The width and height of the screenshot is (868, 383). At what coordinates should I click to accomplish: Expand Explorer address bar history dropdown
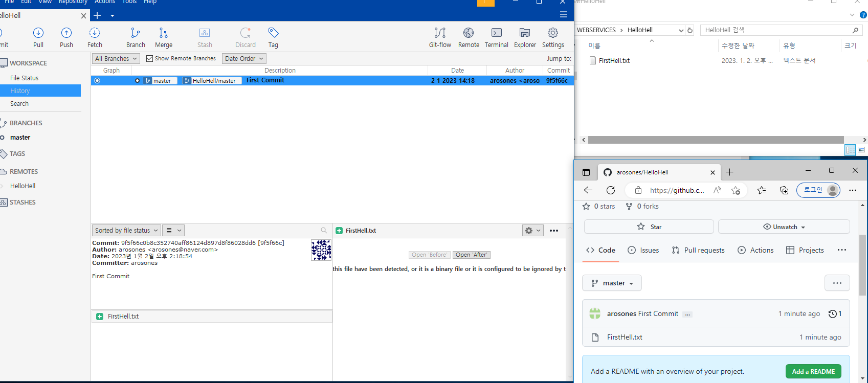pyautogui.click(x=681, y=30)
